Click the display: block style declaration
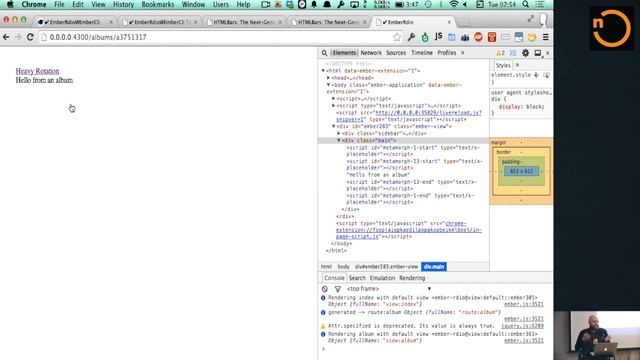640x360 pixels. [521, 107]
